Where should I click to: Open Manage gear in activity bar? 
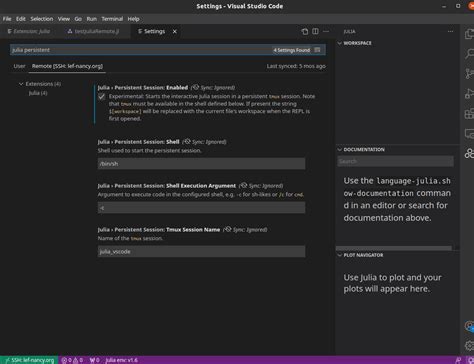(x=469, y=346)
